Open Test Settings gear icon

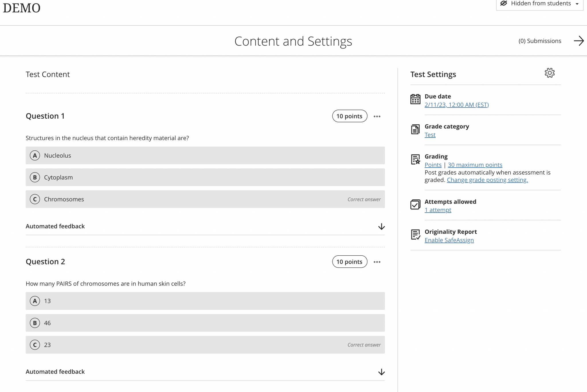pos(549,73)
